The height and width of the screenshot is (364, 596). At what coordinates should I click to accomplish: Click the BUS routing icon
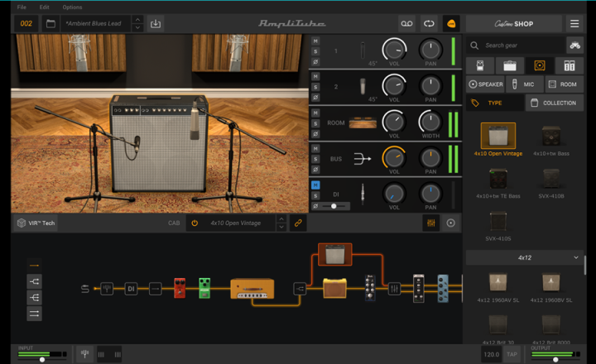pos(363,159)
